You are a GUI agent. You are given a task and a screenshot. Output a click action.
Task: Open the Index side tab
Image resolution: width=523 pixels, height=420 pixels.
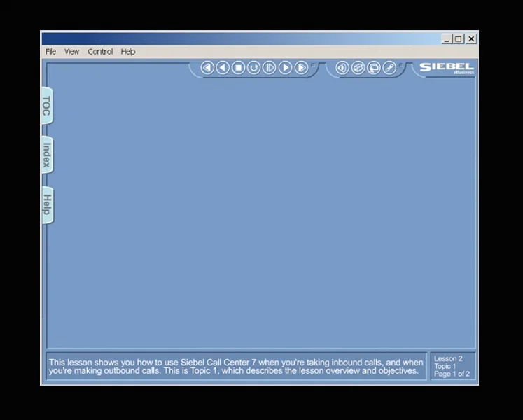tap(47, 155)
